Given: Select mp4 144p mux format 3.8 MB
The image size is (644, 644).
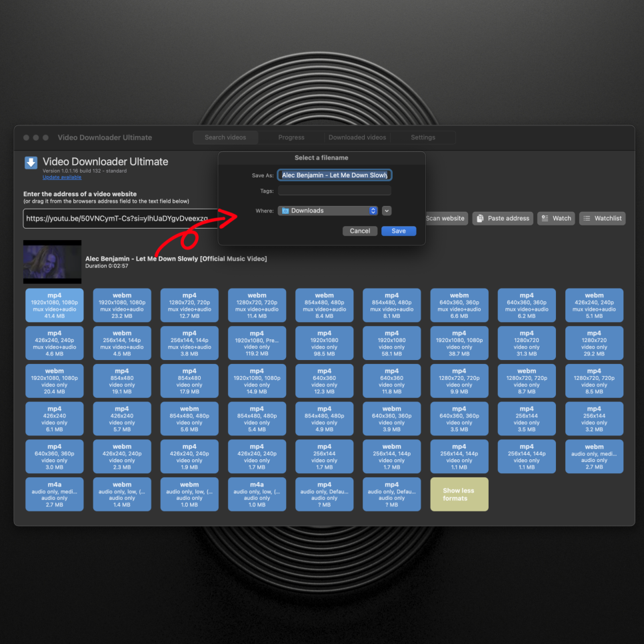Looking at the screenshot, I should 189,343.
